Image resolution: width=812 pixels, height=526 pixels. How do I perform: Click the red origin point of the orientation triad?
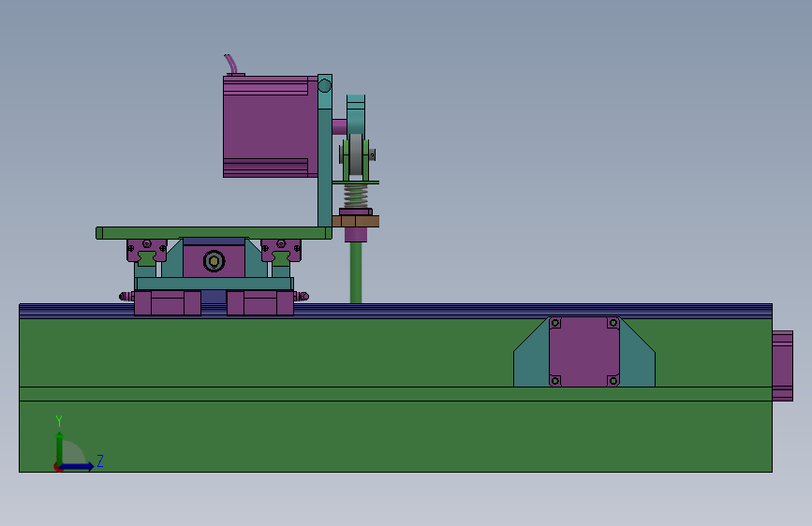(57, 467)
